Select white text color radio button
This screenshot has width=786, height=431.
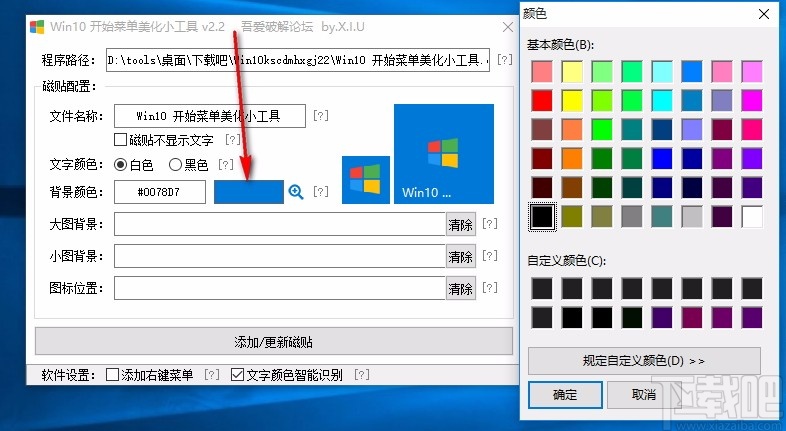pos(120,164)
